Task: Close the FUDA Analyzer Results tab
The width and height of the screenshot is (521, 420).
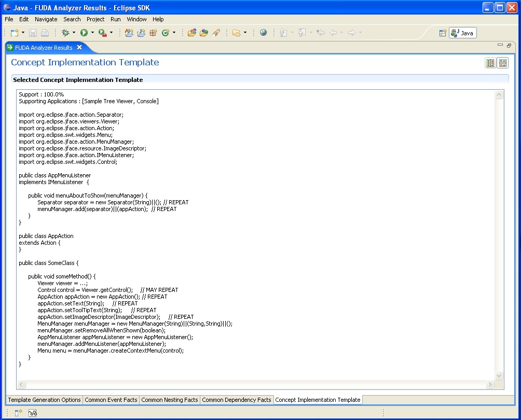Action: 79,47
